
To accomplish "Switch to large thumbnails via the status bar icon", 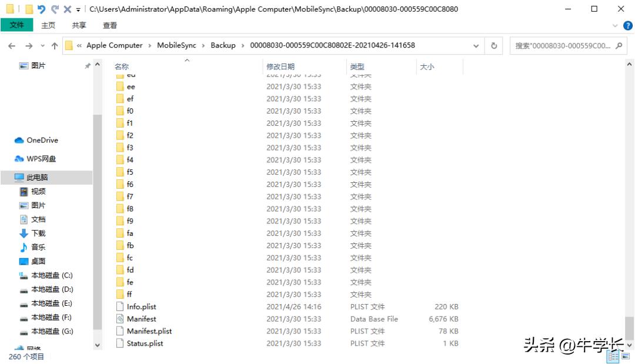I will [x=624, y=356].
